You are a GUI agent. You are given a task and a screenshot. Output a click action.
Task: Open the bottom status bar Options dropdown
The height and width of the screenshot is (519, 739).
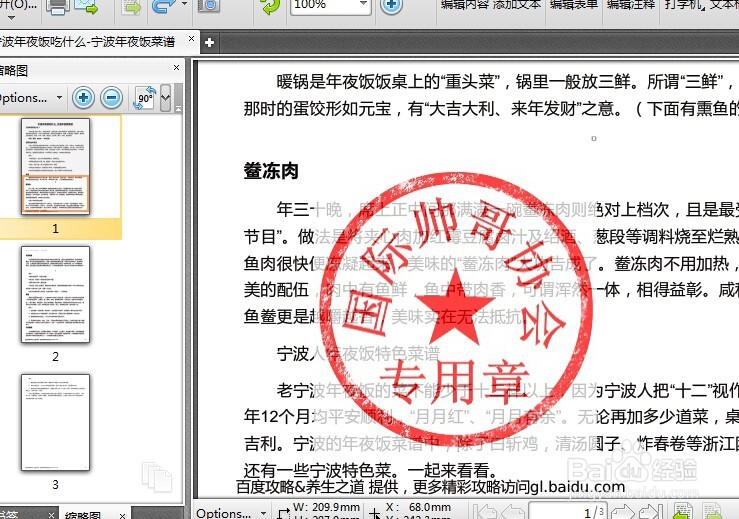[231, 512]
